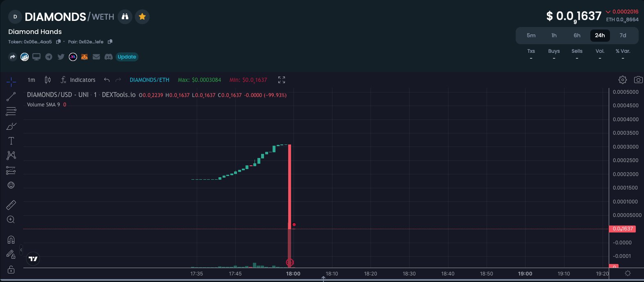Copy the pair address 0x62e...1efe

pos(110,42)
